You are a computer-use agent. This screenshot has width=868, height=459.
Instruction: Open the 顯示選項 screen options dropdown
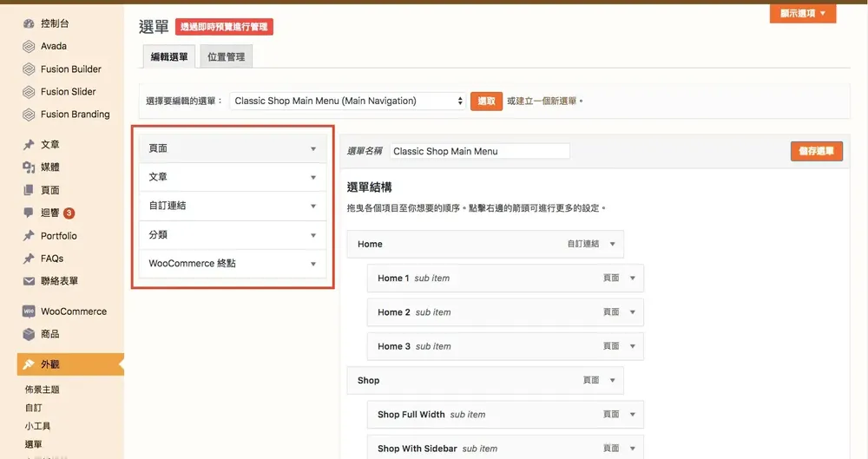coord(803,13)
